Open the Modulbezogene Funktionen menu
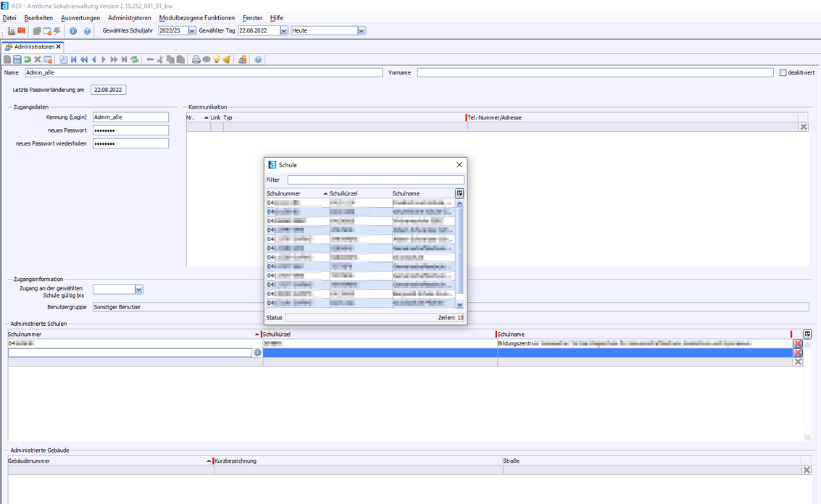Image resolution: width=821 pixels, height=504 pixels. [196, 17]
